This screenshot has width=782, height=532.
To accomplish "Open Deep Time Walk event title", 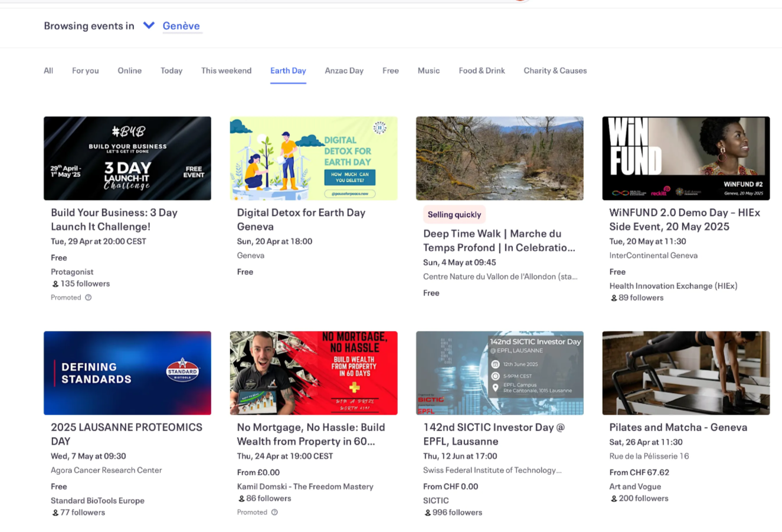I will click(x=499, y=241).
